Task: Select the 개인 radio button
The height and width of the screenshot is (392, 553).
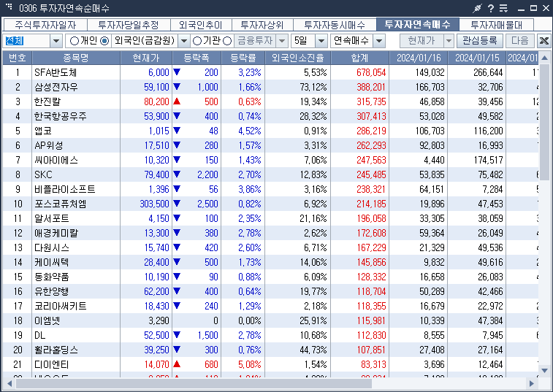Action: [74, 41]
